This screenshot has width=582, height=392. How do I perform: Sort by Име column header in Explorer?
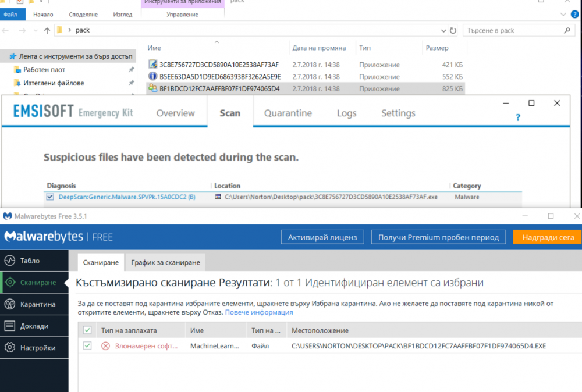[154, 48]
